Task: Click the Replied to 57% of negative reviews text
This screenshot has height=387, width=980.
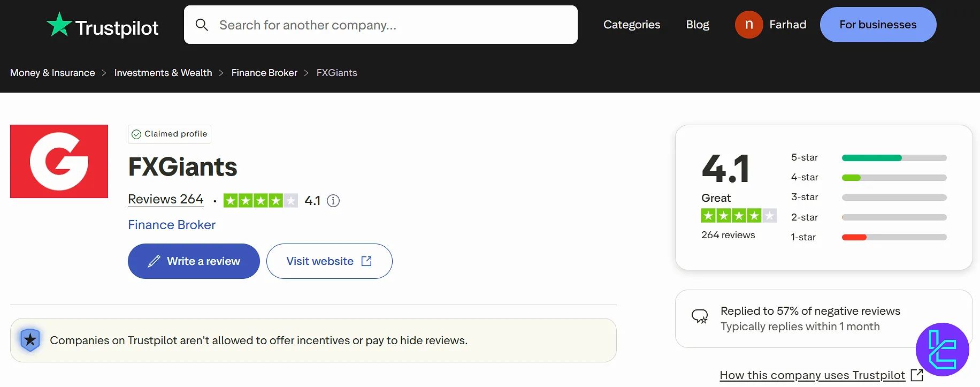Action: pos(810,311)
